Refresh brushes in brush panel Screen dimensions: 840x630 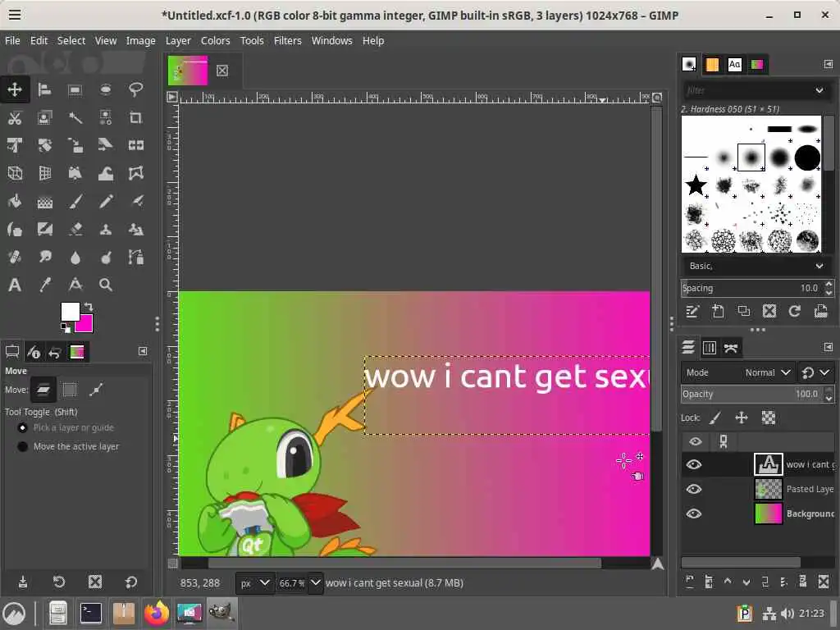(x=794, y=311)
